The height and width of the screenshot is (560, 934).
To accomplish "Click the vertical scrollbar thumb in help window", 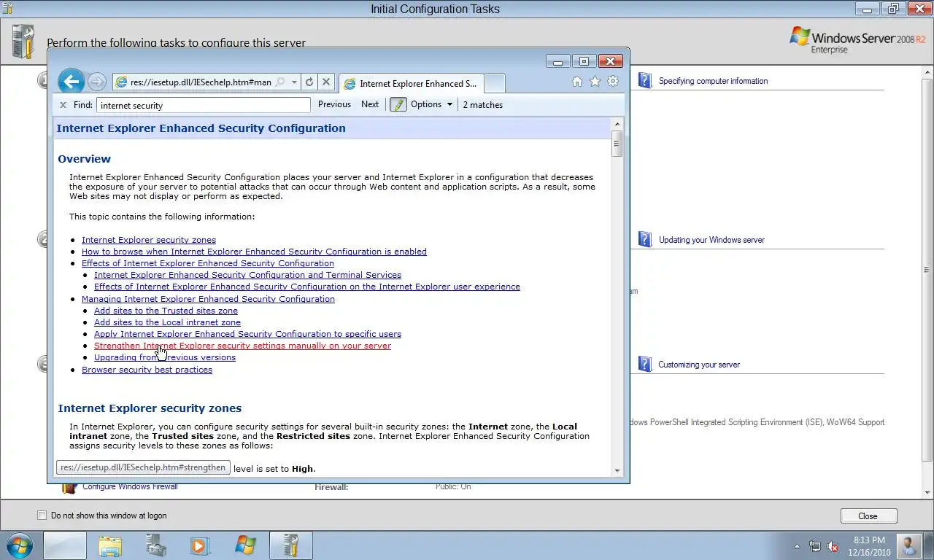I will pos(617,144).
